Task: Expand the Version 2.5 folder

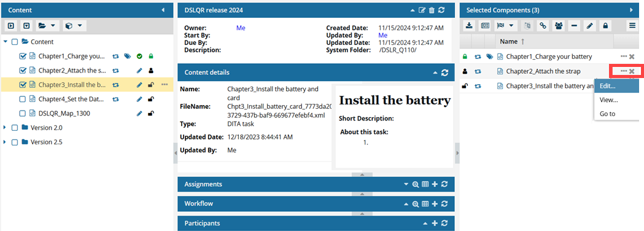Action: point(5,142)
